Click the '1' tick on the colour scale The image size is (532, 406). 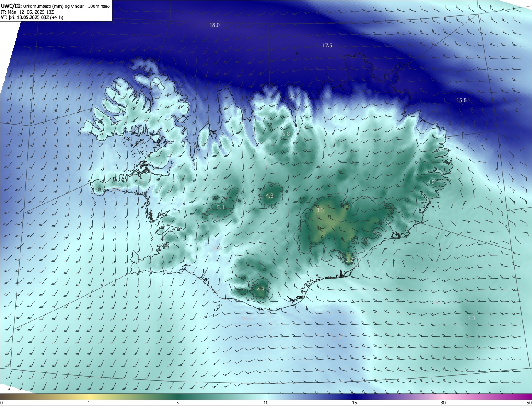click(x=89, y=403)
